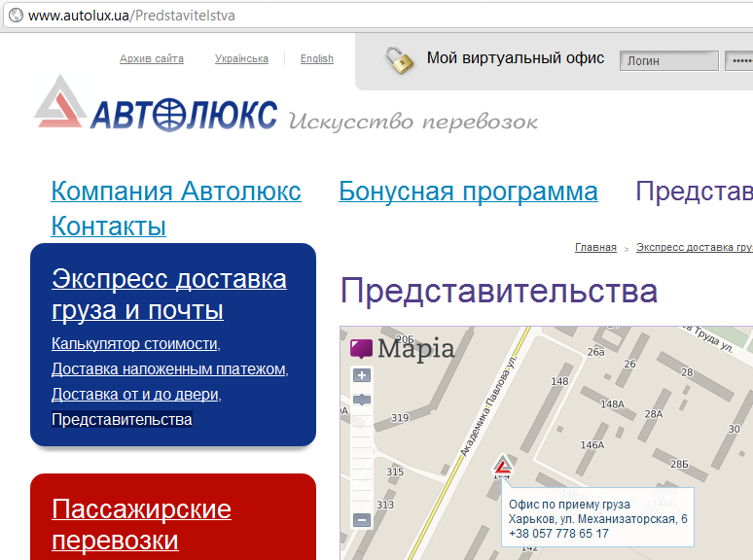Zoom in the map with plus button
The image size is (753, 560).
362,375
